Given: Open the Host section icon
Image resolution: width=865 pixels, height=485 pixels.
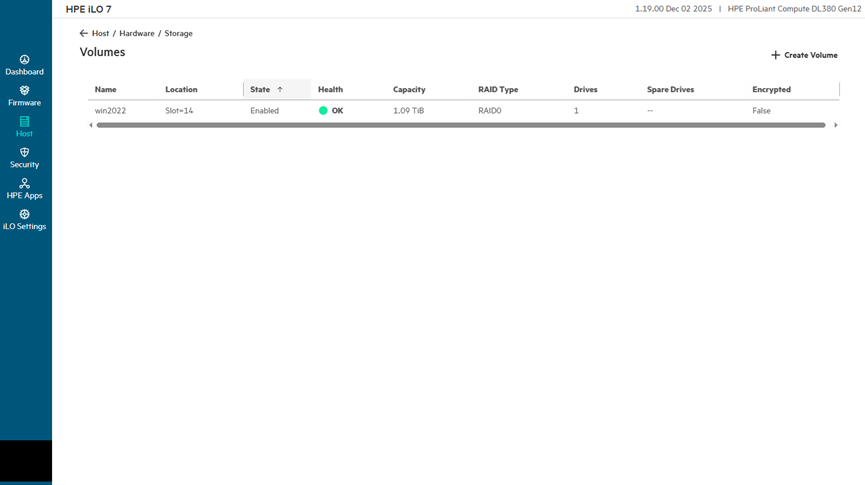Looking at the screenshot, I should pos(24,122).
